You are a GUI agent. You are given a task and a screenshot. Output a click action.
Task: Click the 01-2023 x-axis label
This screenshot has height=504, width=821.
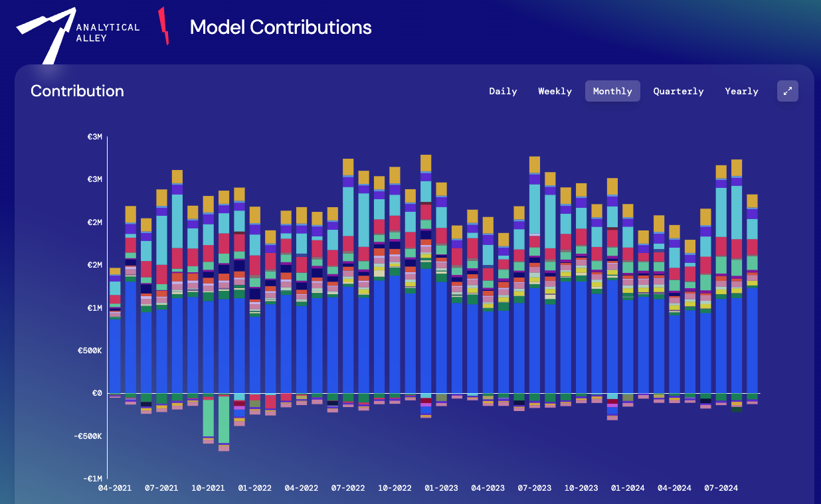tap(442, 488)
